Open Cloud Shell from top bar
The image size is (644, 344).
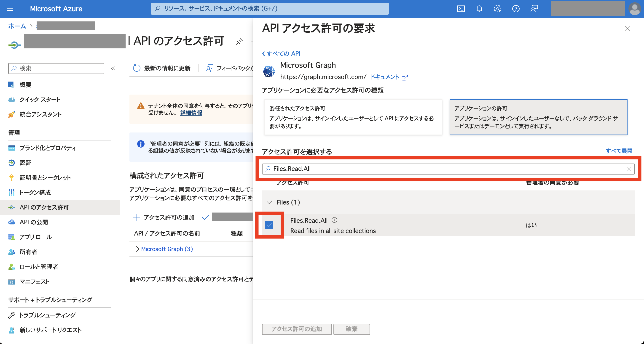click(461, 9)
